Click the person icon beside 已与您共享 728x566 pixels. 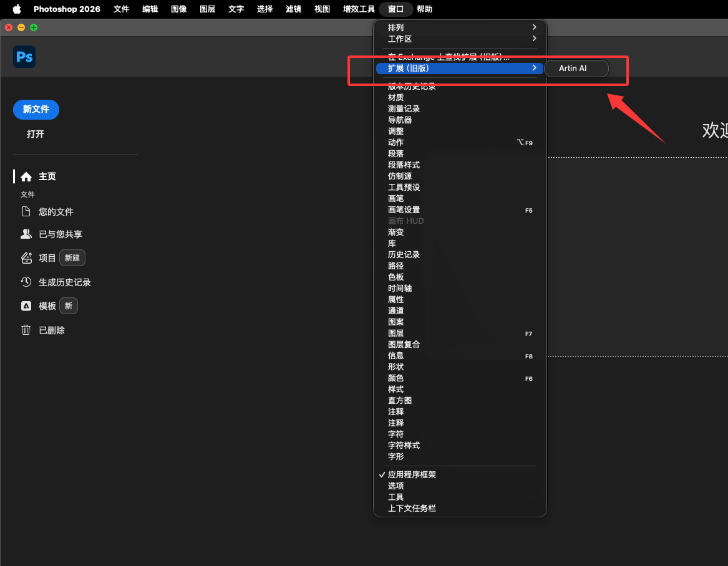(x=26, y=234)
